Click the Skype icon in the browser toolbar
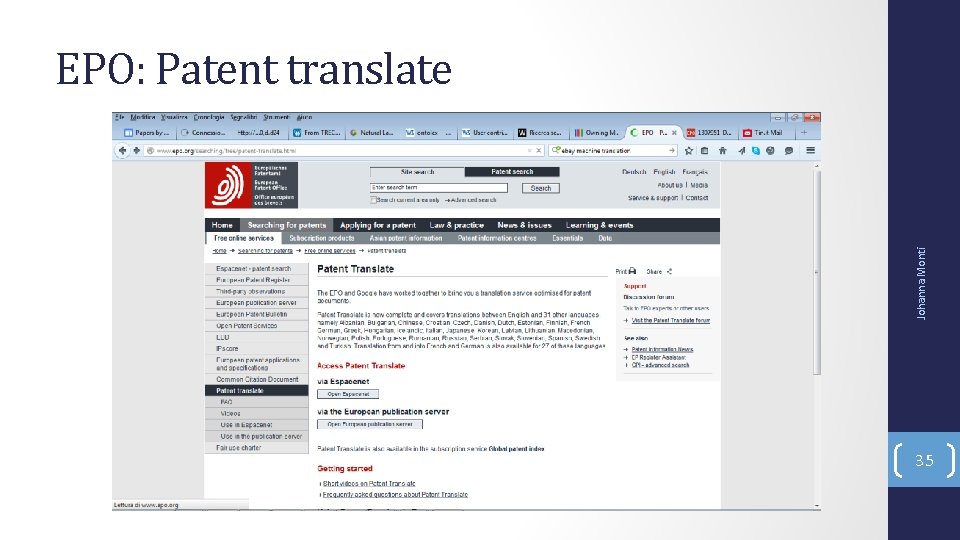This screenshot has height=540, width=960. (756, 151)
